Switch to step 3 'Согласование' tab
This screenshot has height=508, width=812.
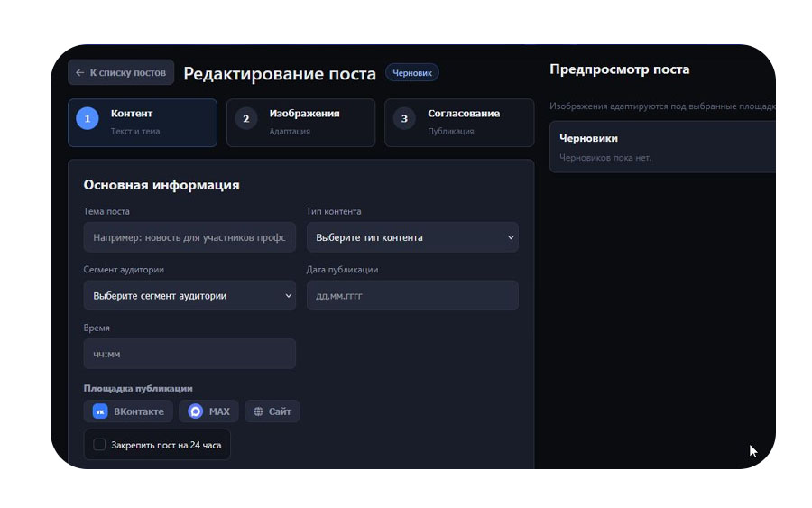click(459, 123)
